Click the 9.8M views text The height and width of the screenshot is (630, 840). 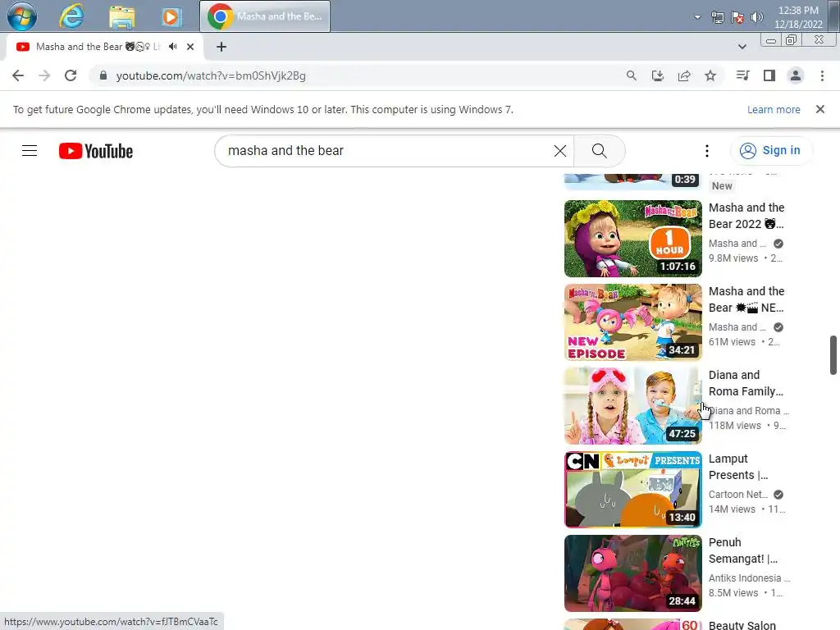(733, 258)
